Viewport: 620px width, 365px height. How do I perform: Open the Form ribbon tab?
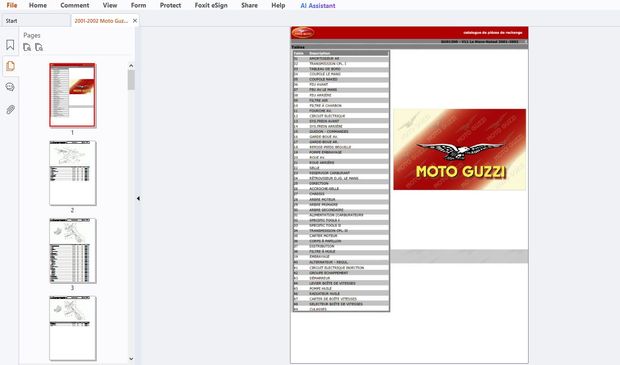[138, 6]
